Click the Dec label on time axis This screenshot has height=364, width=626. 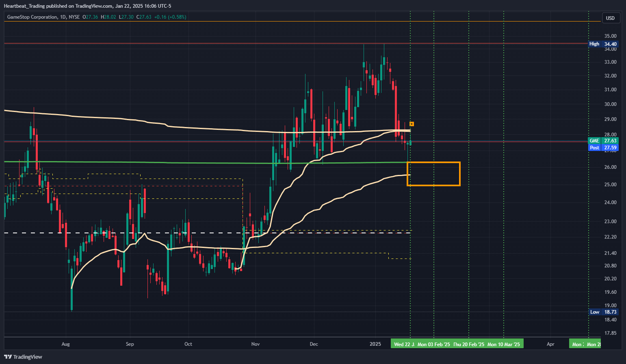coord(314,344)
